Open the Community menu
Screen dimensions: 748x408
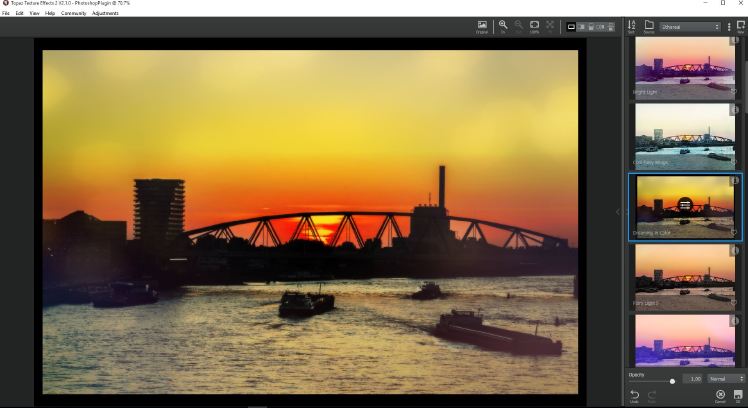click(x=73, y=13)
